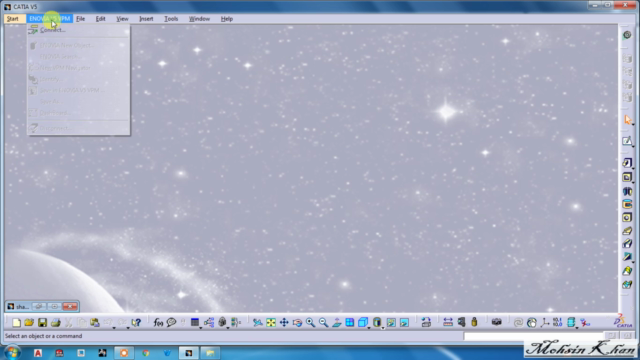Open the Undo history dropdown arrow
Image resolution: width=640 pixels, height=360 pixels.
114,327
